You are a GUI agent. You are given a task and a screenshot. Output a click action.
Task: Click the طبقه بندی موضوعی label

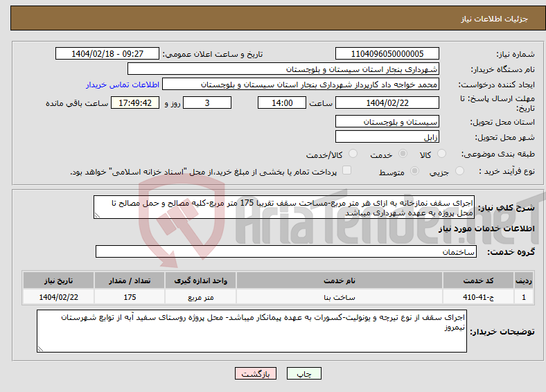498,154
